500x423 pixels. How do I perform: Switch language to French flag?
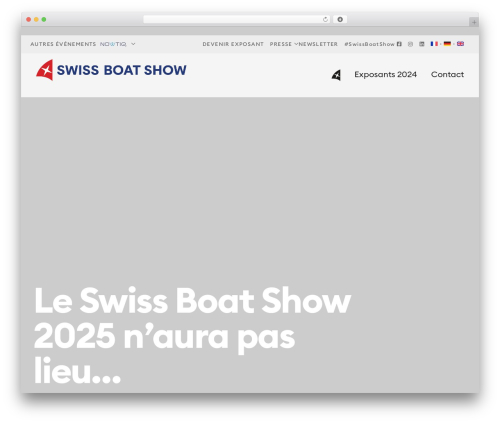pyautogui.click(x=434, y=44)
